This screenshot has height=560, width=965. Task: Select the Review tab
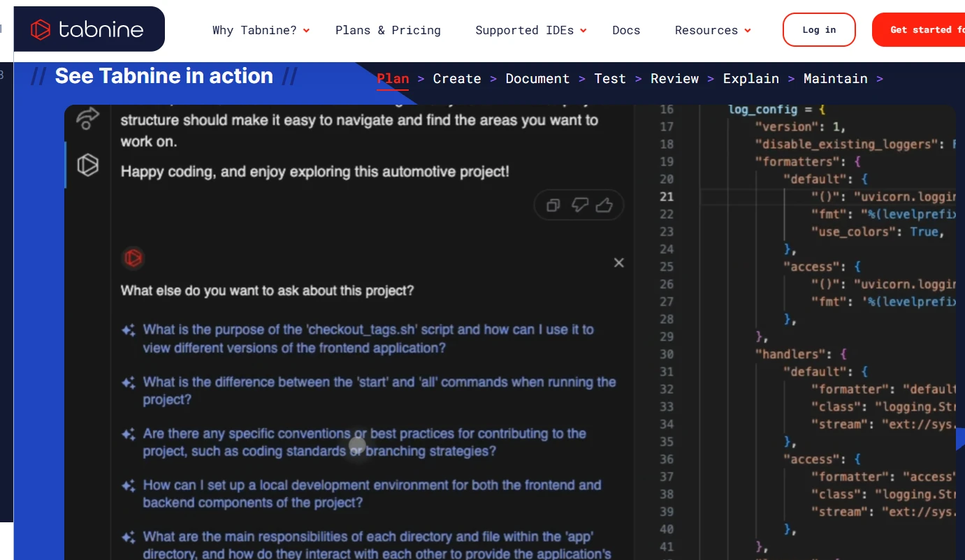[674, 79]
